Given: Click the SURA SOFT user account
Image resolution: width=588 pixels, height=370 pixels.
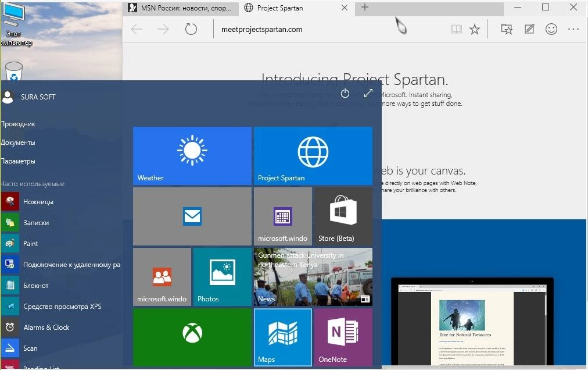Looking at the screenshot, I should pos(28,97).
